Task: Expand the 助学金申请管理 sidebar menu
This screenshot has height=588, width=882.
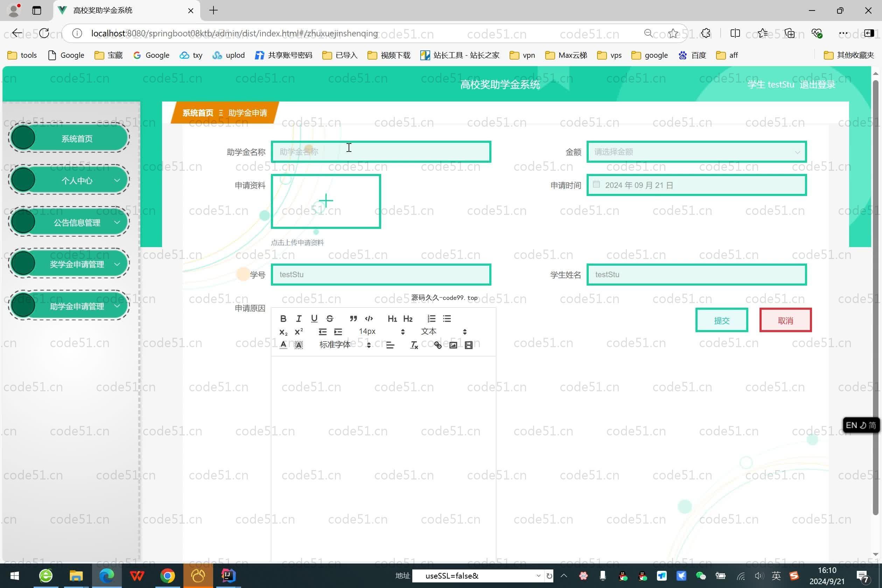Action: pyautogui.click(x=69, y=306)
